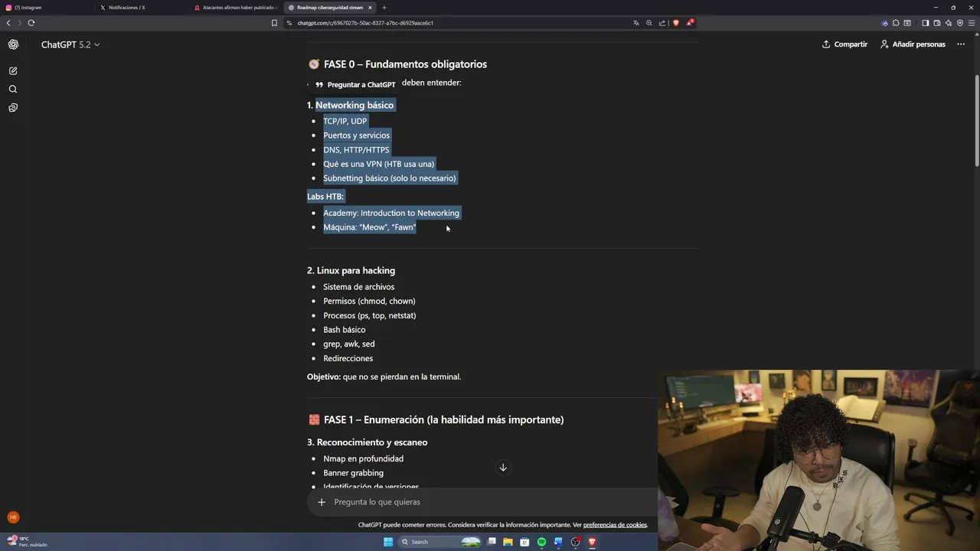
Task: Open the search chats magnifier in sidebar
Action: tap(13, 89)
